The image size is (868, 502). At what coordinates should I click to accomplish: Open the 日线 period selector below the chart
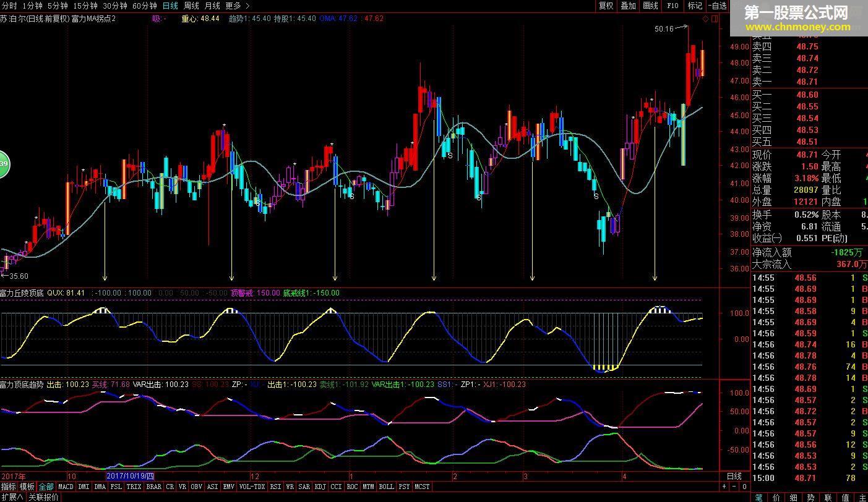pos(734,476)
